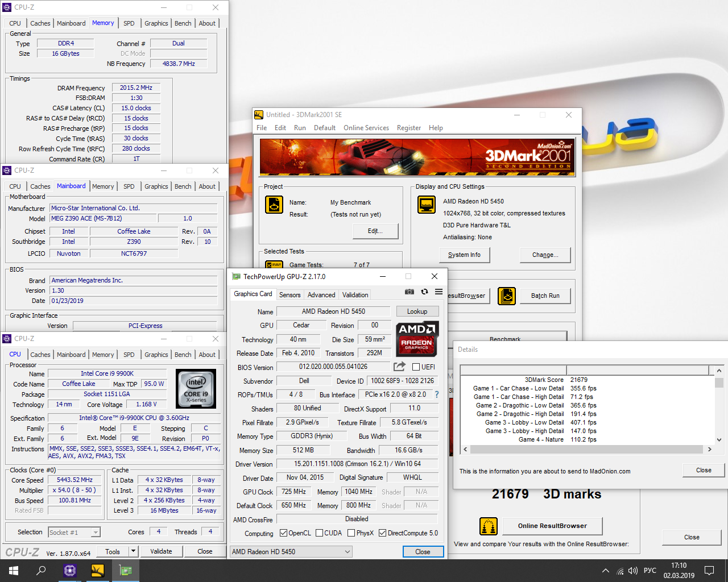This screenshot has height=582, width=728.
Task: Click the GPU-Z refresh icon
Action: [424, 292]
